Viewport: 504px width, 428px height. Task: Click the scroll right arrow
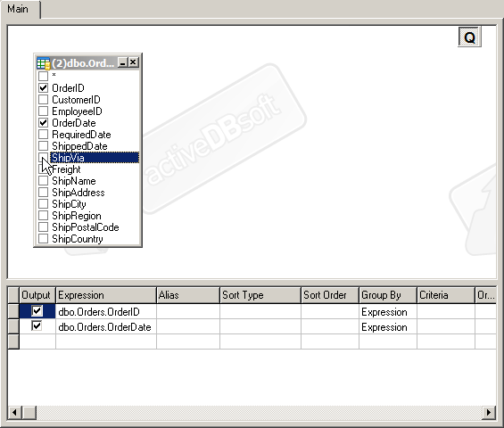[x=489, y=412]
